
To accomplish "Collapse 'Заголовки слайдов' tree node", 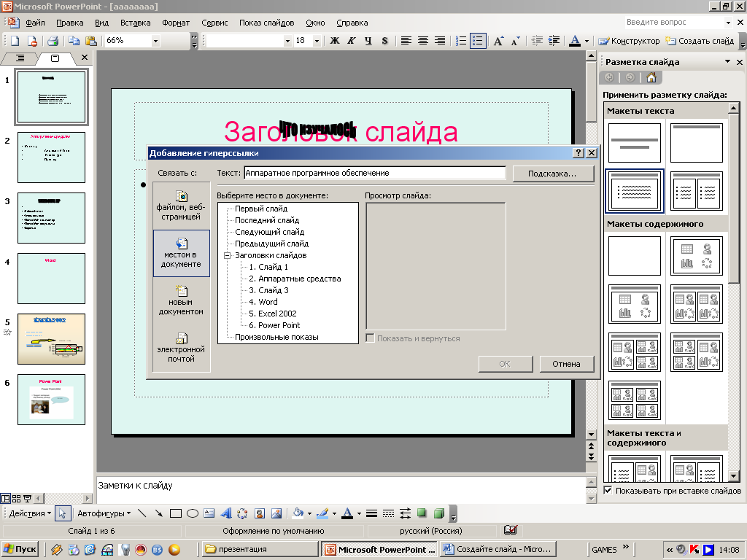I will click(228, 255).
